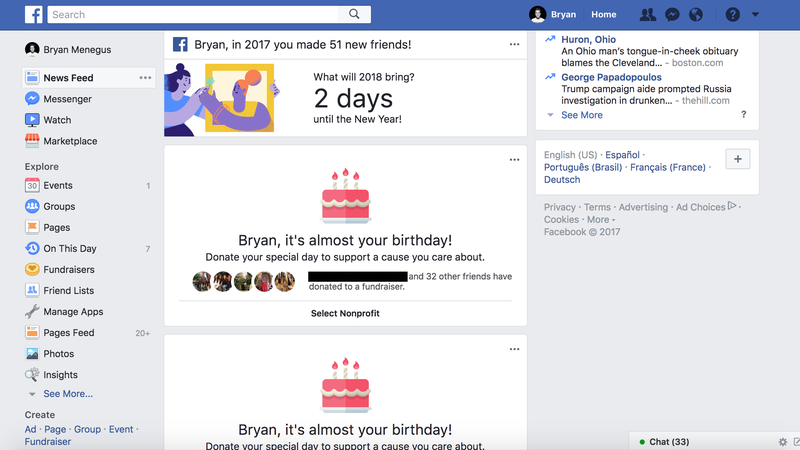Click trending help question mark
This screenshot has width=800, height=450.
[744, 114]
